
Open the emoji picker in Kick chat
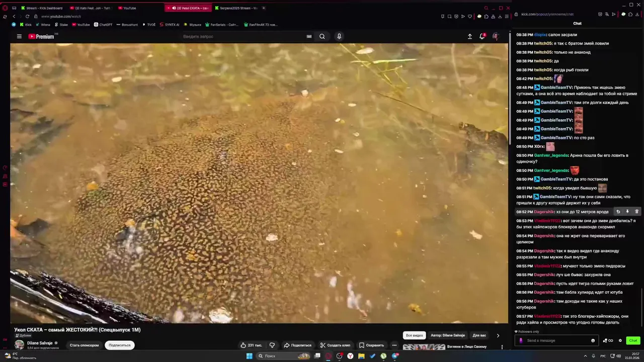(593, 340)
